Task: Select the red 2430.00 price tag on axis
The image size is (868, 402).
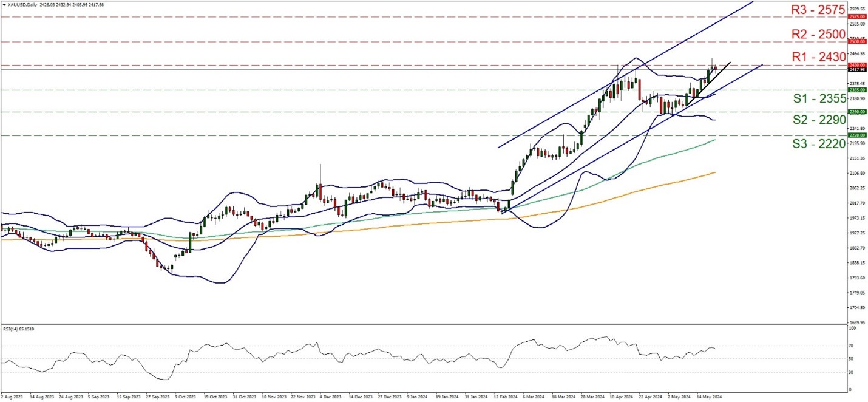Action: coord(857,65)
